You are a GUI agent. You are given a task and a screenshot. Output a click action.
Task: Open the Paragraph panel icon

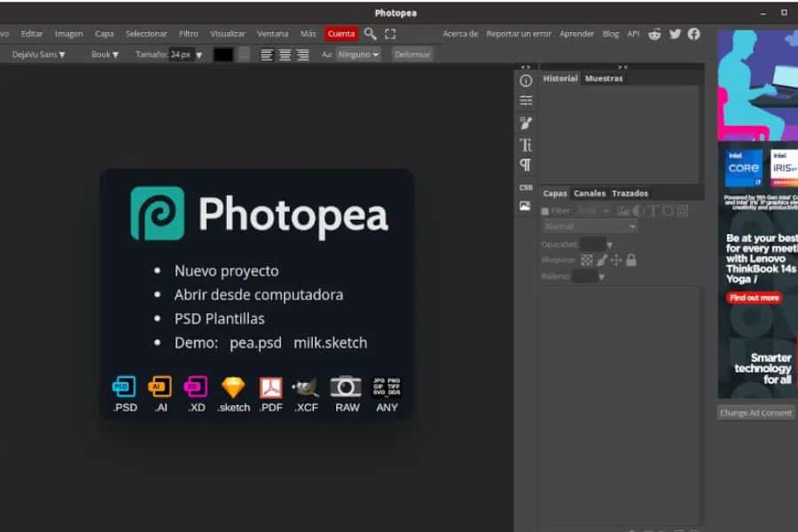(x=526, y=165)
